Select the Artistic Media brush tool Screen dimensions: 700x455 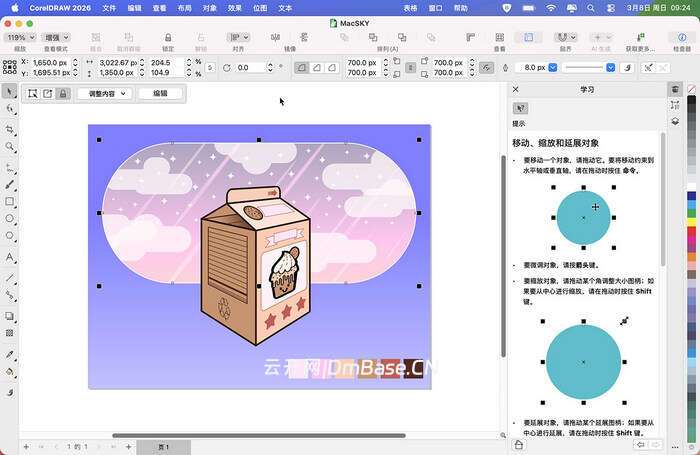(10, 184)
